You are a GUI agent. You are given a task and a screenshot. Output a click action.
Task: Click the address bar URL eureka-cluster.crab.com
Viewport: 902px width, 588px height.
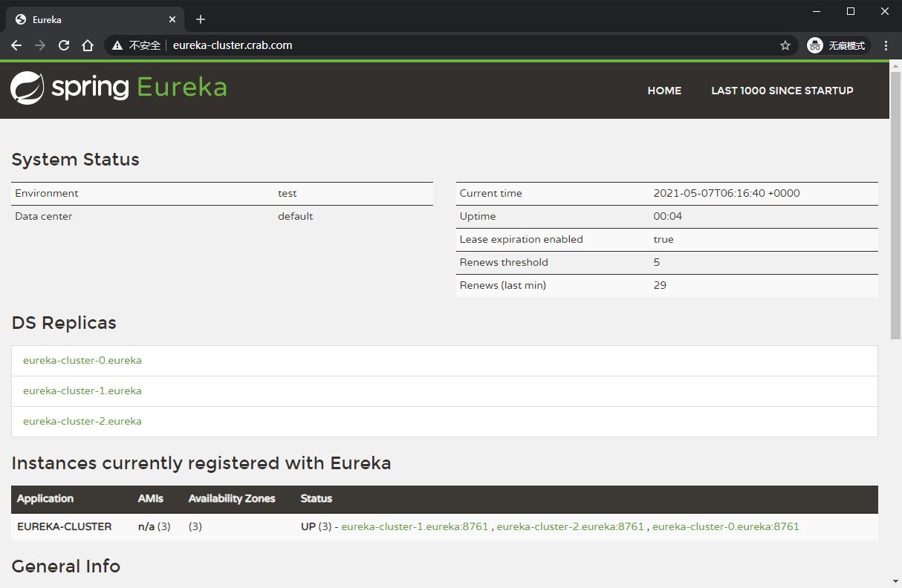pyautogui.click(x=233, y=45)
